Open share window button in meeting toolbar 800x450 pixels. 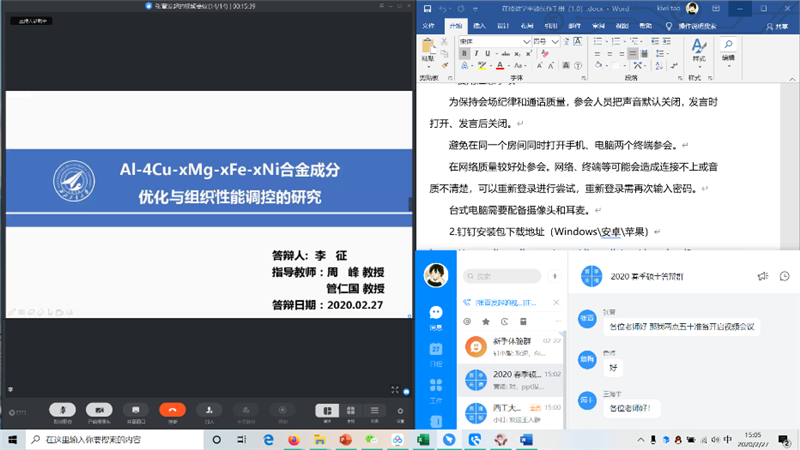(136, 410)
